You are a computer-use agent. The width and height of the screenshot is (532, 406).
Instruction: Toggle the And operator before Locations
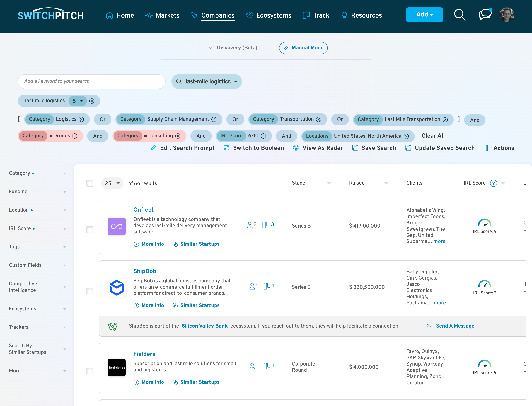[x=287, y=136]
